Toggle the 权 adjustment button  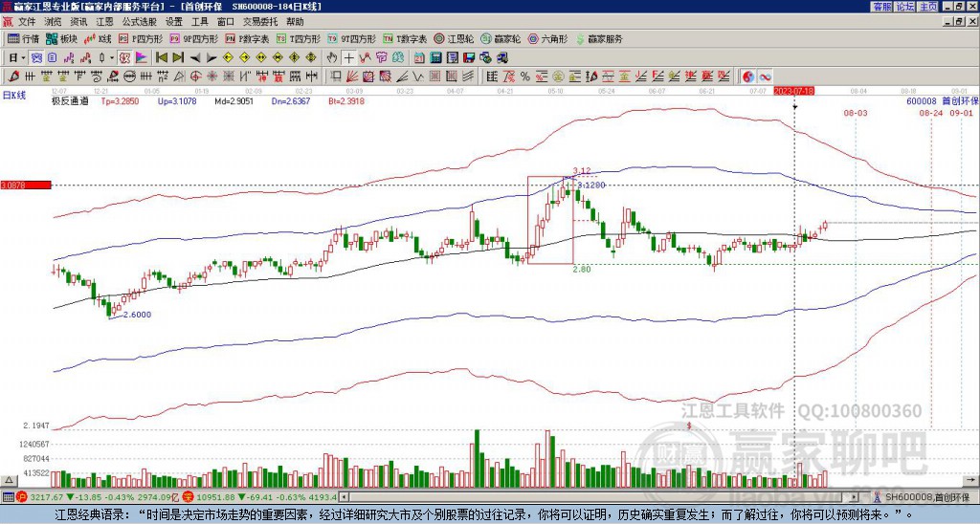tap(124, 58)
